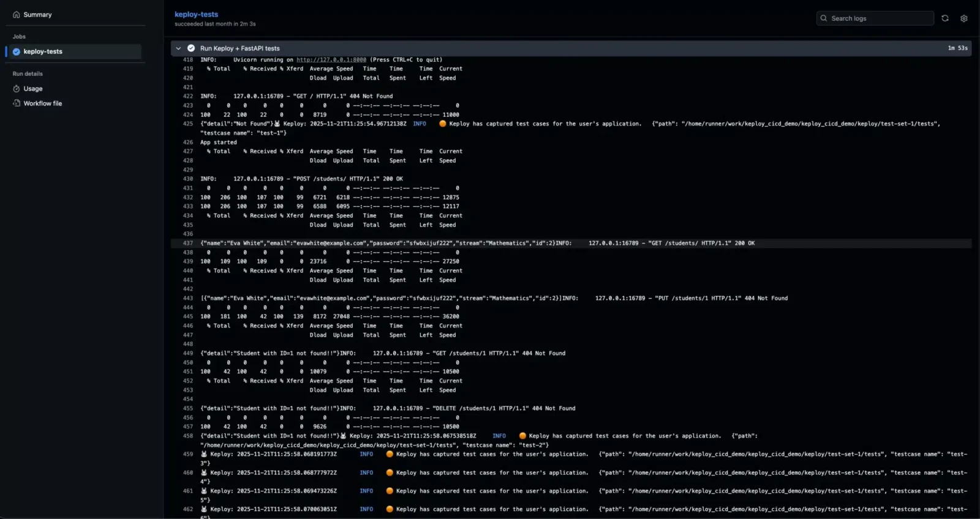Click log line number 458
Viewport: 980px width, 519px height.
[x=188, y=436]
